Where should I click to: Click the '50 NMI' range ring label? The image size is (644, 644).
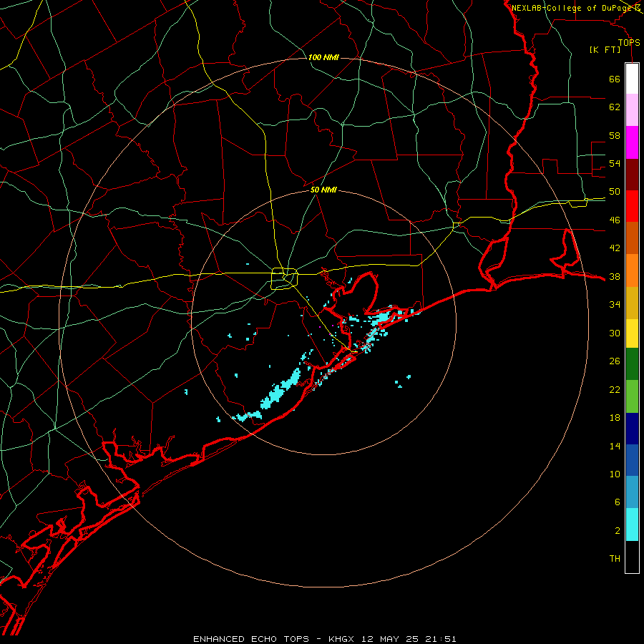323,190
